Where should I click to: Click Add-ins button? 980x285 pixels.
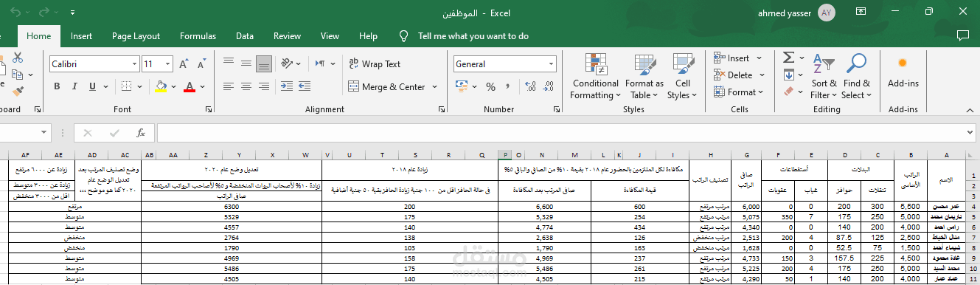[903, 72]
